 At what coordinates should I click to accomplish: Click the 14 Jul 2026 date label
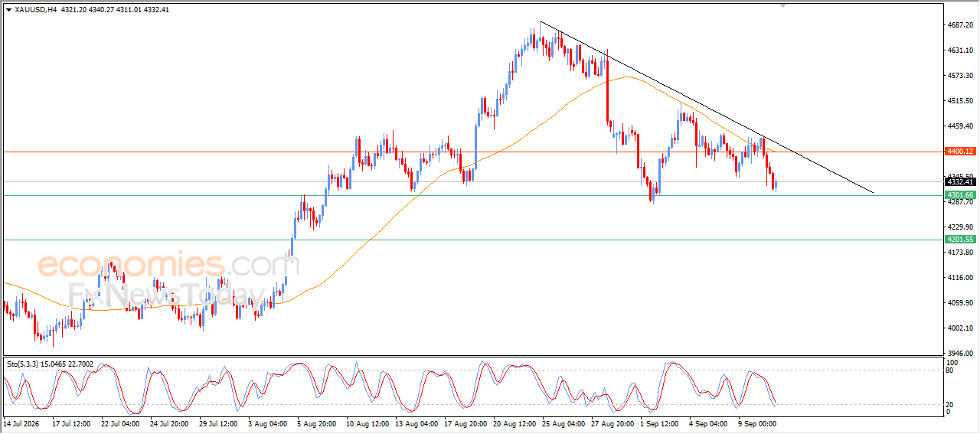click(23, 423)
